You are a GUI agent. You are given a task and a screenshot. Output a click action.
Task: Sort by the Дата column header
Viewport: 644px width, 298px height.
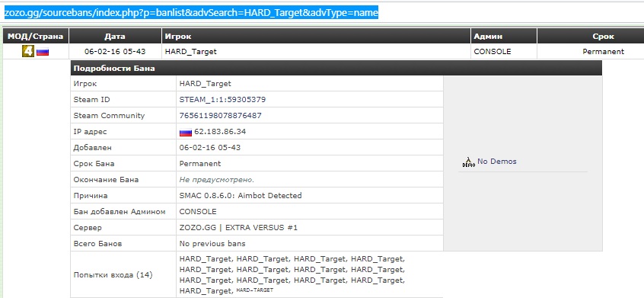point(115,36)
